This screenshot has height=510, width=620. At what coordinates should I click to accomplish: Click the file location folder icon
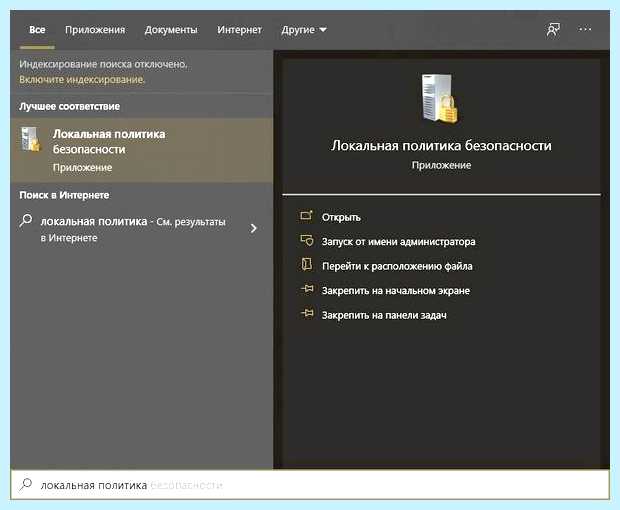coord(307,264)
